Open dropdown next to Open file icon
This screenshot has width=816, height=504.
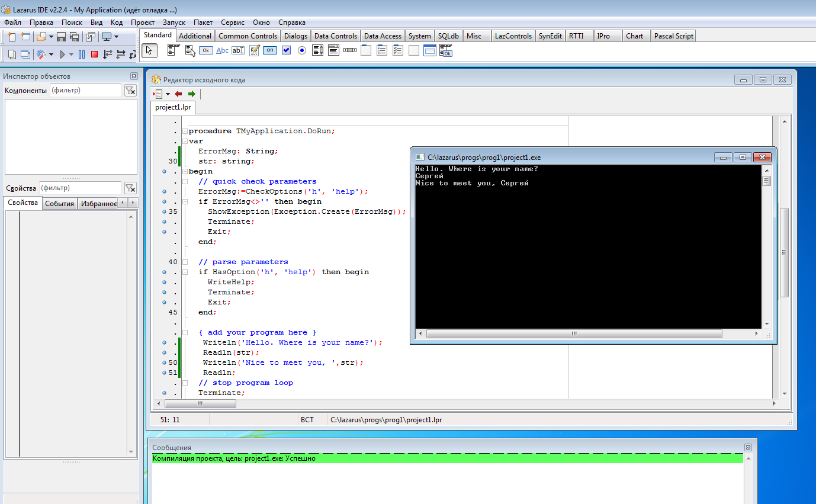tap(52, 37)
